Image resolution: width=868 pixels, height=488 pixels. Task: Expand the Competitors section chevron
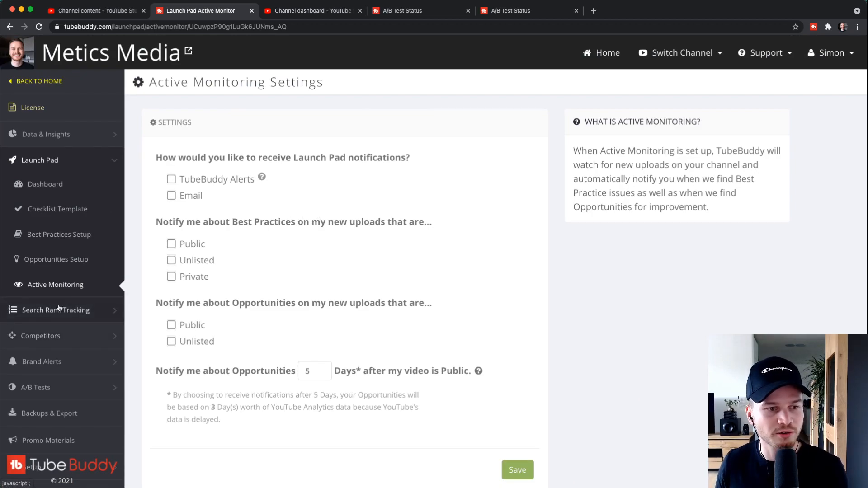pyautogui.click(x=115, y=336)
